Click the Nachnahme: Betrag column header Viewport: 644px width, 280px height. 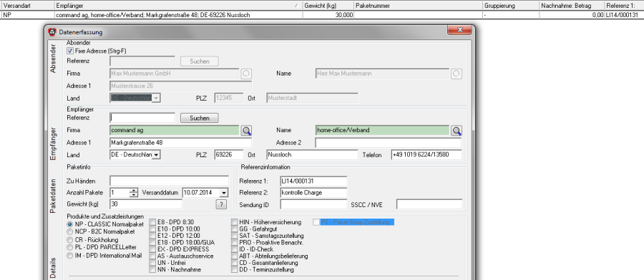(x=572, y=6)
